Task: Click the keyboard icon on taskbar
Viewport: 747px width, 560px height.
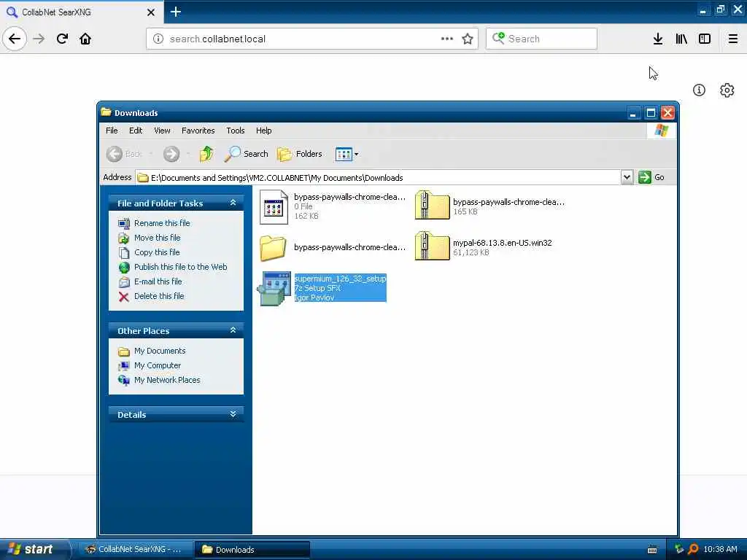Action: tap(652, 550)
